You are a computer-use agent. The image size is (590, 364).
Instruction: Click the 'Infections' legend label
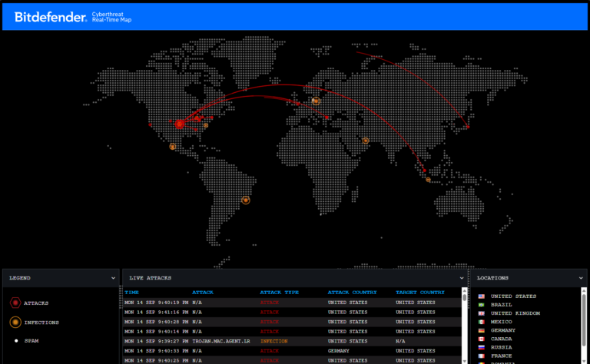coord(41,323)
